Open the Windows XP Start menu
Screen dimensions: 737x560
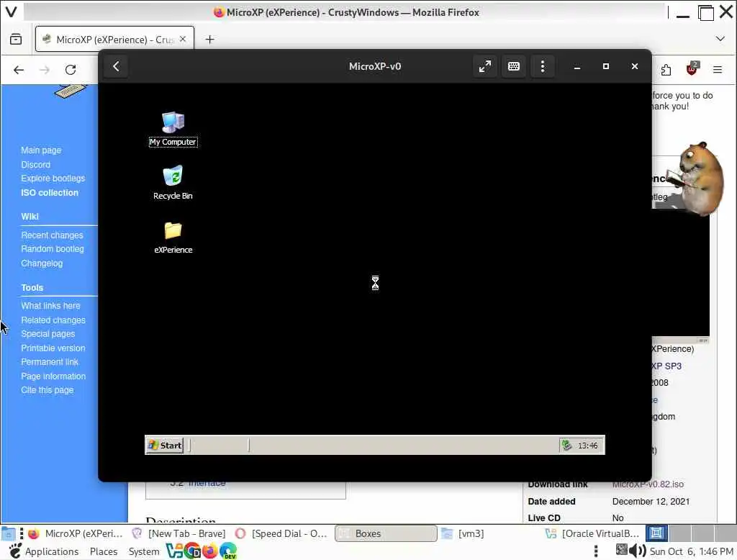click(165, 446)
